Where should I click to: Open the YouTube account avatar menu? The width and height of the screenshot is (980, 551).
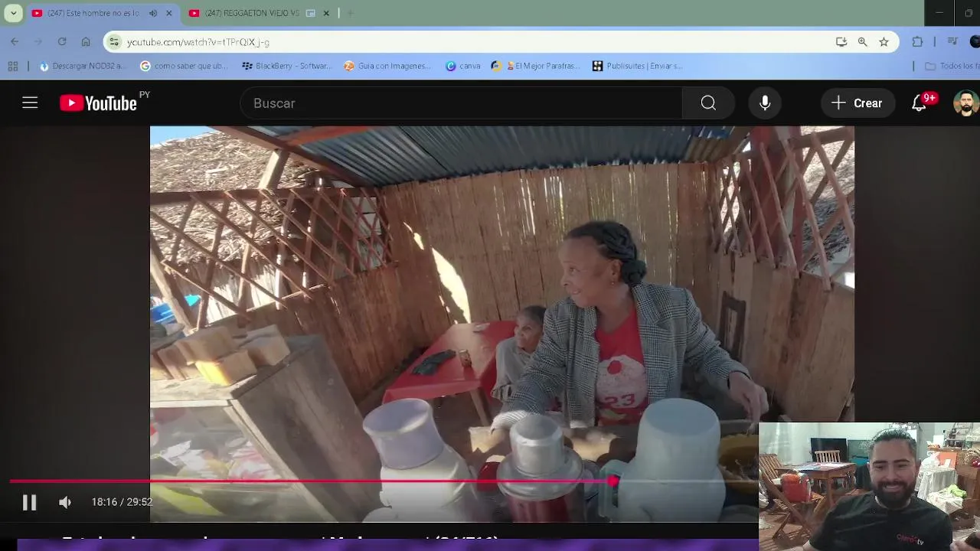point(965,103)
